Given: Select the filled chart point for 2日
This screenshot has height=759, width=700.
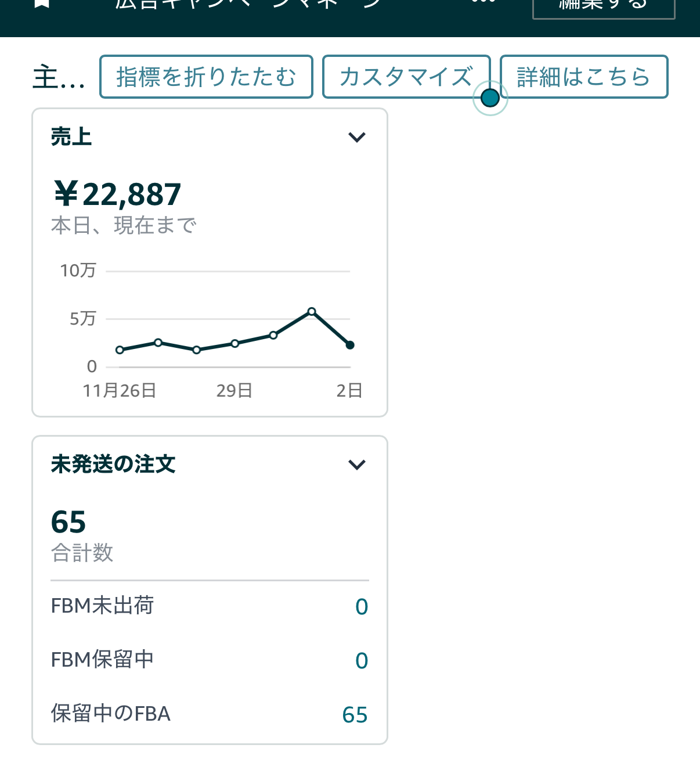Looking at the screenshot, I should [x=350, y=345].
